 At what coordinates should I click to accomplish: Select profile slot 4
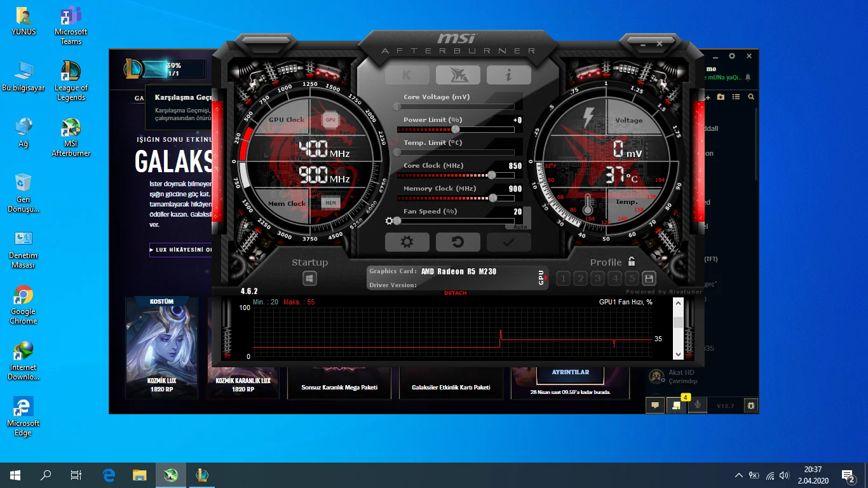coord(614,278)
